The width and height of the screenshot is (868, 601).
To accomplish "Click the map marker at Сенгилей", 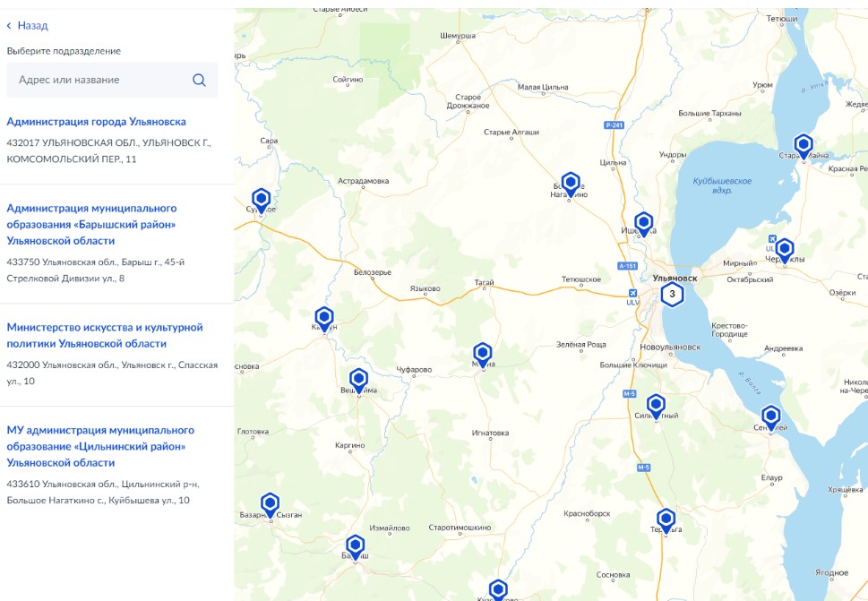I will [770, 416].
